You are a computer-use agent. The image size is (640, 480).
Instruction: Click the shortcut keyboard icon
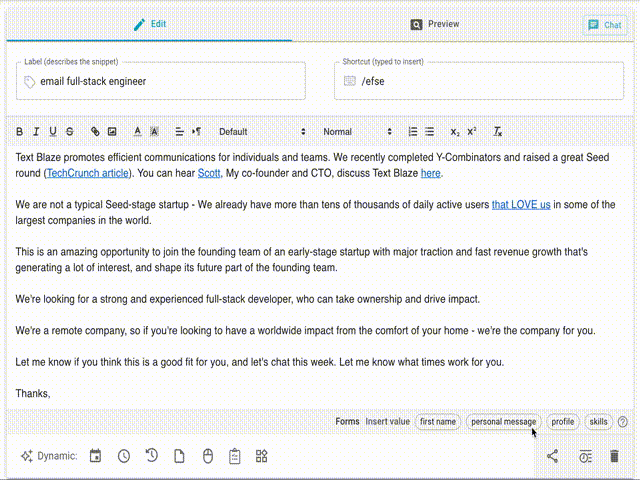pyautogui.click(x=349, y=81)
